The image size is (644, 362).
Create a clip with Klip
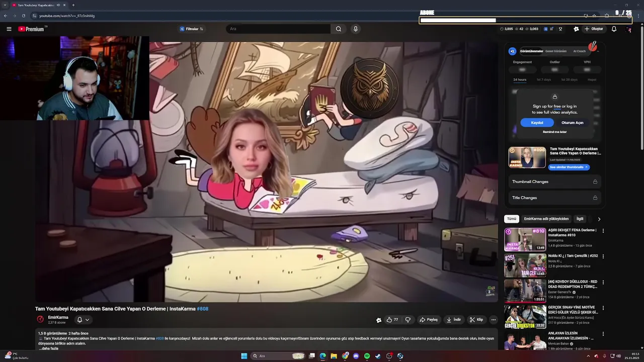(476, 320)
